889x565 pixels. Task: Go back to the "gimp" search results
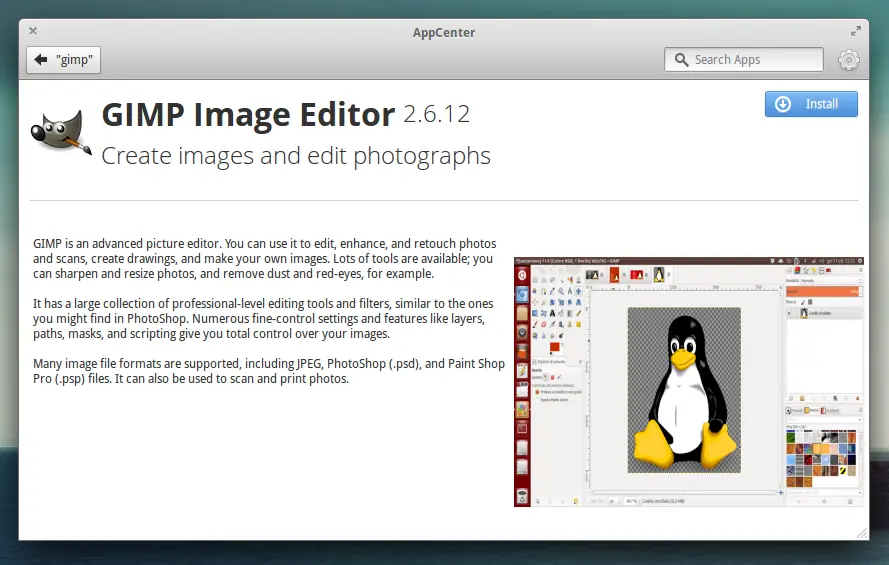(x=64, y=60)
